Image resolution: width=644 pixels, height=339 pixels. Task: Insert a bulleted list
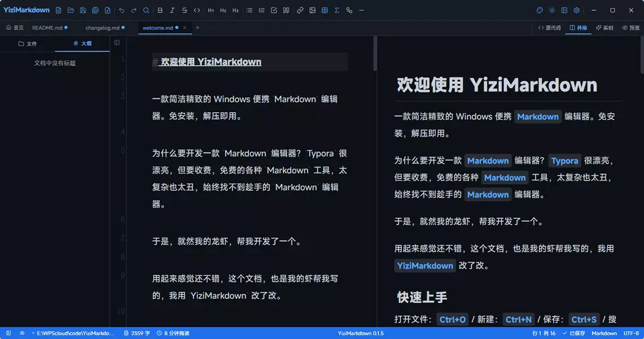249,10
